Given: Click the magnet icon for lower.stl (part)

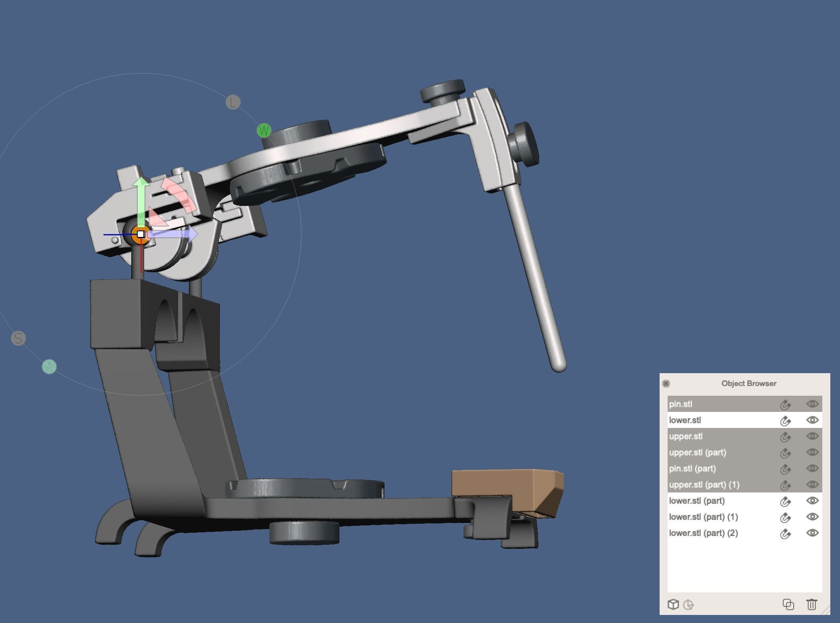Looking at the screenshot, I should [x=785, y=501].
